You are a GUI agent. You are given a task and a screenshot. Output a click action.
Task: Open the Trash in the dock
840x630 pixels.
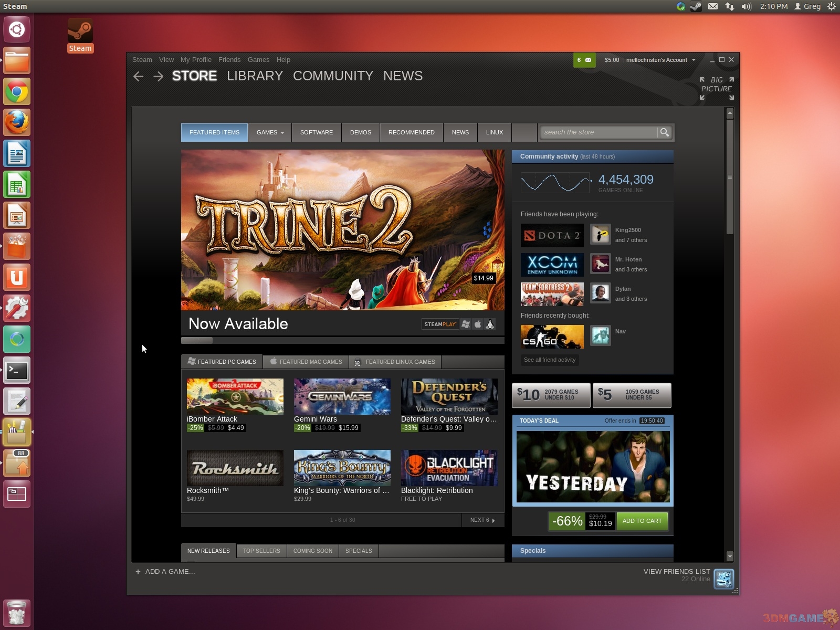17,613
